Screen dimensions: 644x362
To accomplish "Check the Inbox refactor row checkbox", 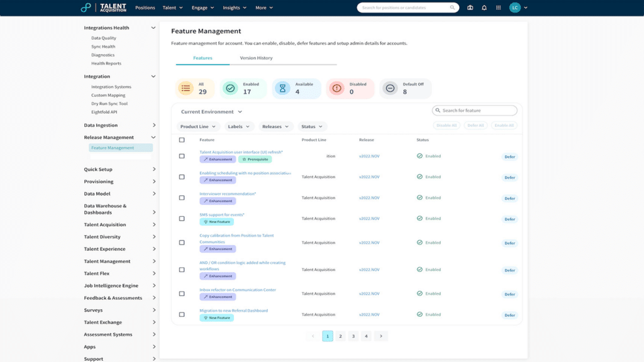I will pyautogui.click(x=182, y=294).
